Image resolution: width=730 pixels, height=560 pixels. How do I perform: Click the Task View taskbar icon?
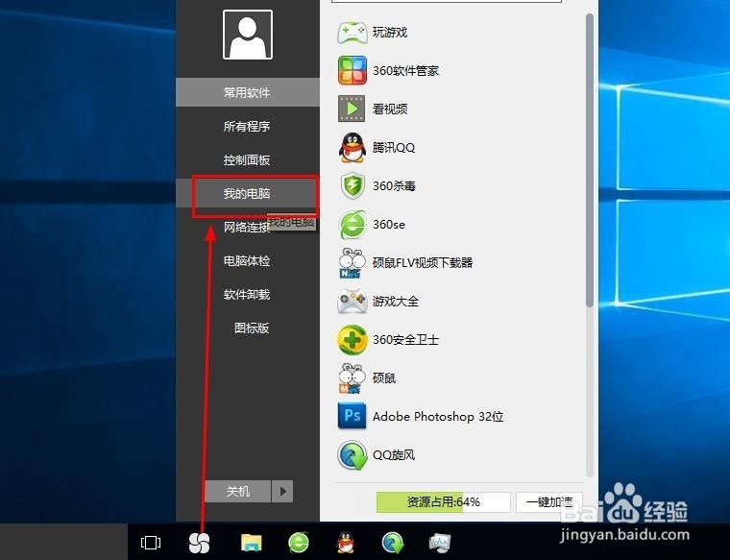[x=151, y=543]
